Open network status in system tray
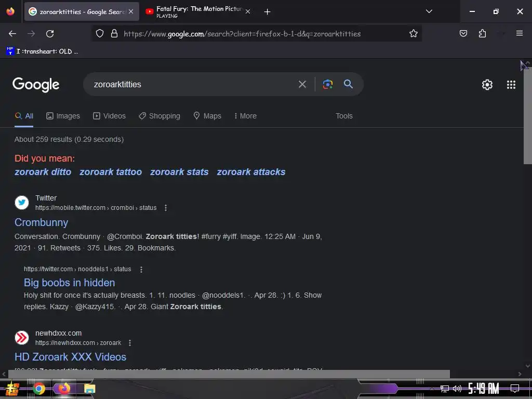 click(x=445, y=389)
